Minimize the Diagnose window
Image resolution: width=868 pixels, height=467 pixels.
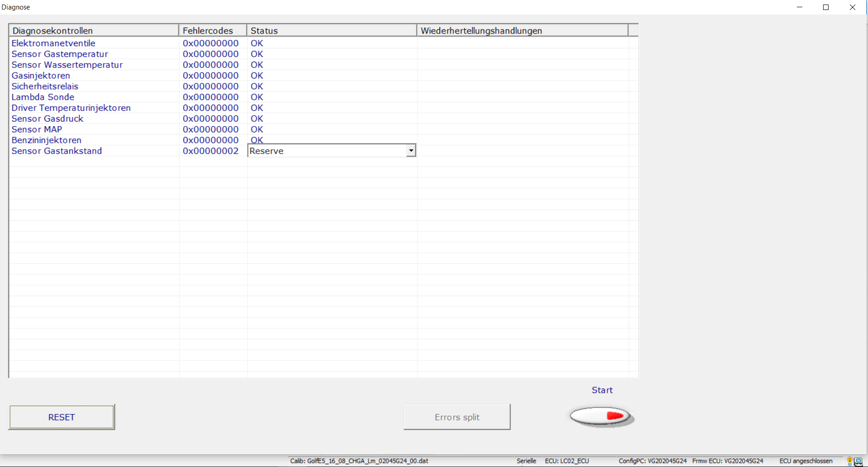pos(800,7)
